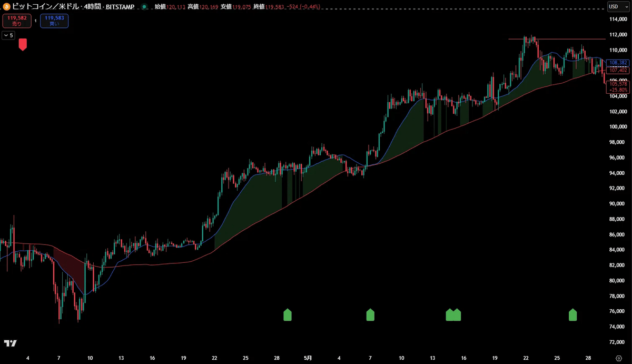The image size is (632, 364).
Task: Click the red 107,402 price label
Action: 617,70
